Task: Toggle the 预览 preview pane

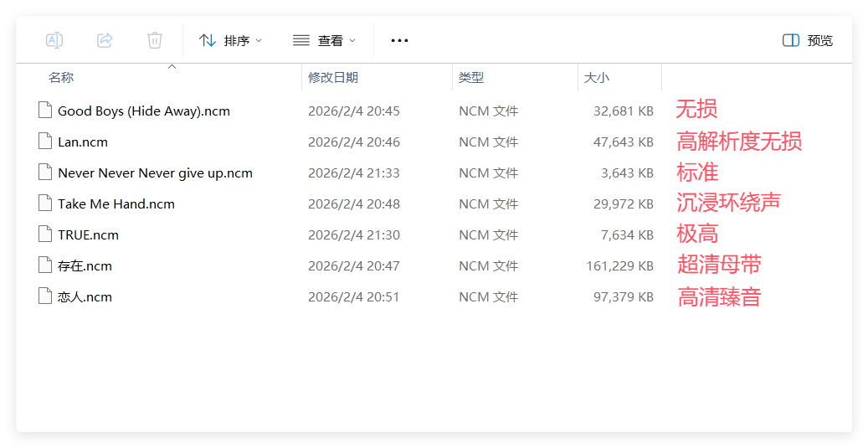Action: point(807,40)
